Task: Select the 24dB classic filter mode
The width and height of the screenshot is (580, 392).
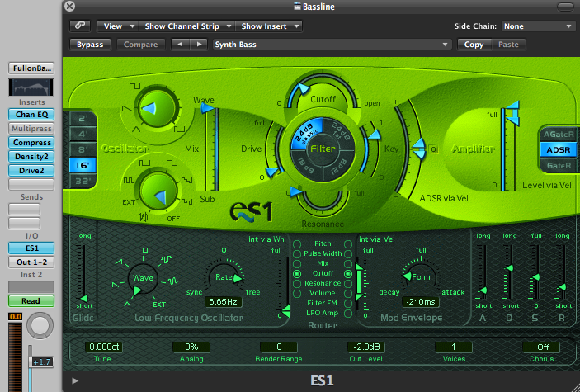Action: coord(307,135)
